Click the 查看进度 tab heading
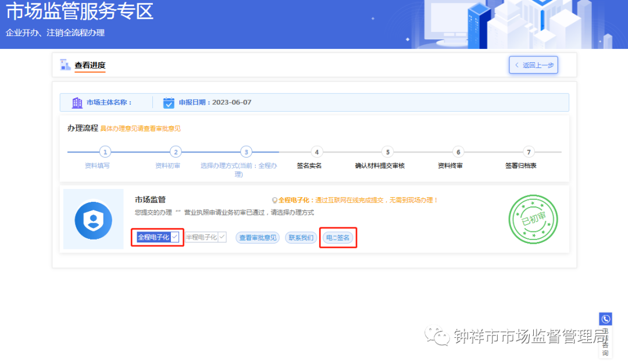The image size is (628, 364). click(x=90, y=65)
